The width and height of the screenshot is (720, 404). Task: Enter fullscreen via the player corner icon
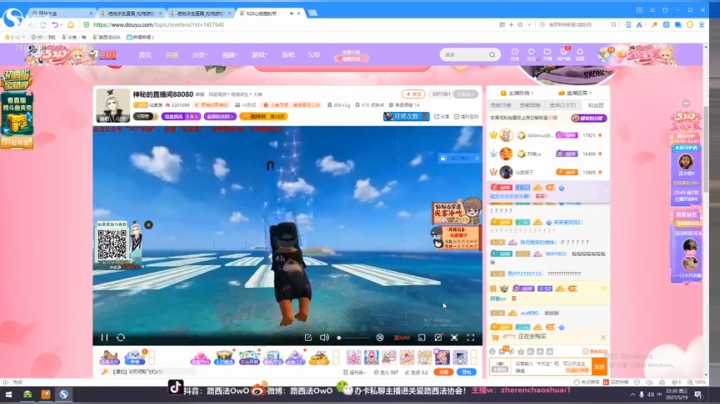[471, 337]
